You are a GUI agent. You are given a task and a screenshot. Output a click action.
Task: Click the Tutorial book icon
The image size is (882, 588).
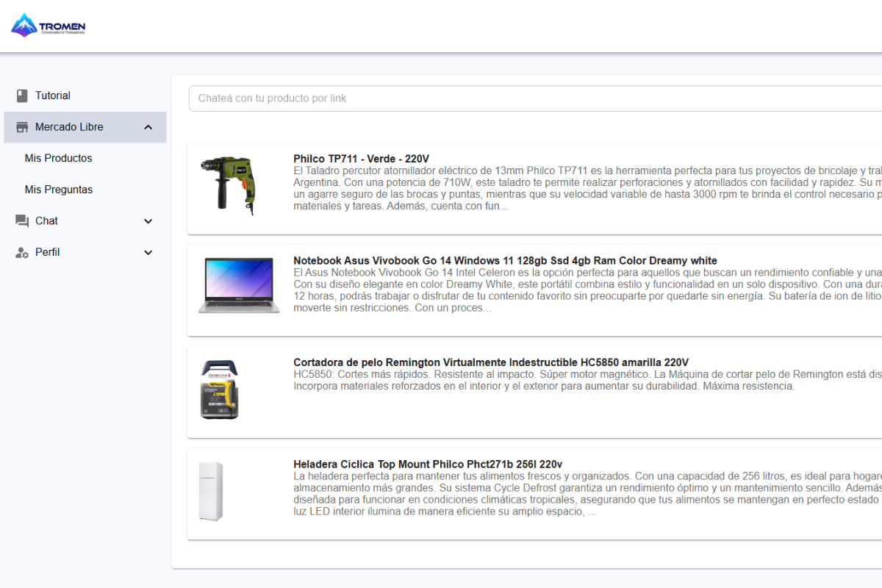[22, 96]
